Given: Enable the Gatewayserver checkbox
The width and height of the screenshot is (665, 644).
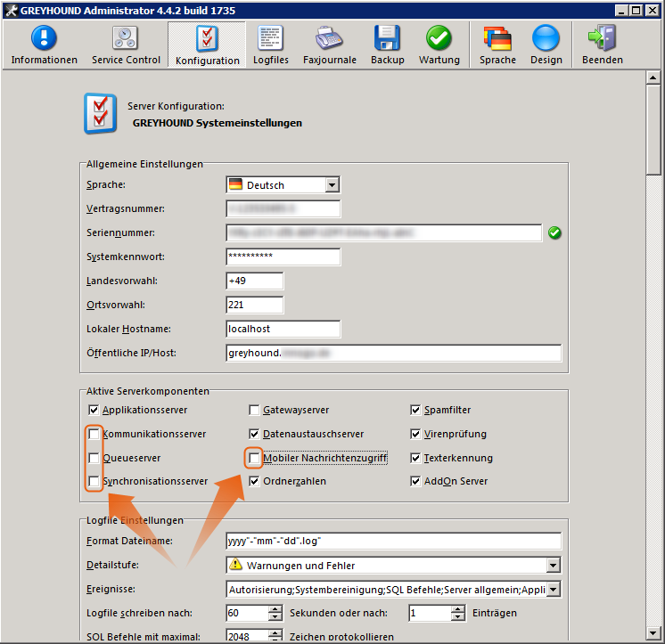Looking at the screenshot, I should tap(254, 410).
